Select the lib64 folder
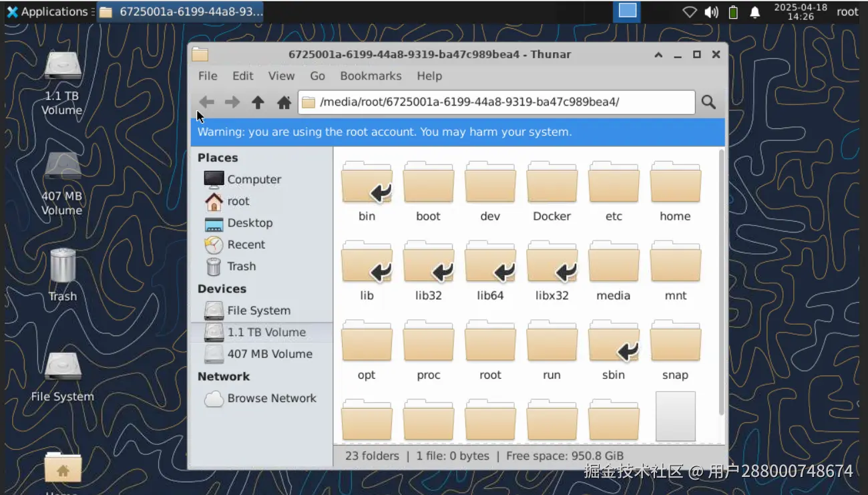Viewport: 868px width, 495px height. point(490,271)
